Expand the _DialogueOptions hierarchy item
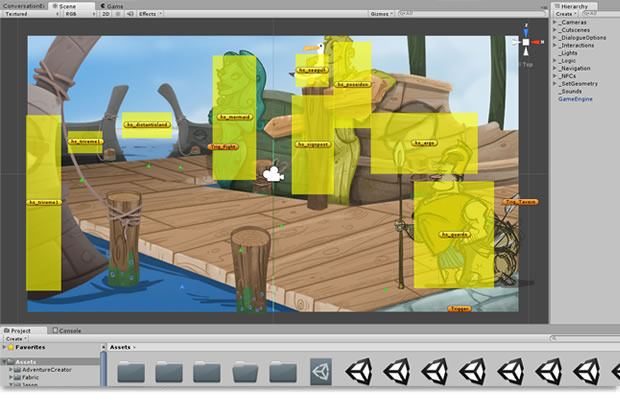This screenshot has height=400, width=620. click(555, 38)
